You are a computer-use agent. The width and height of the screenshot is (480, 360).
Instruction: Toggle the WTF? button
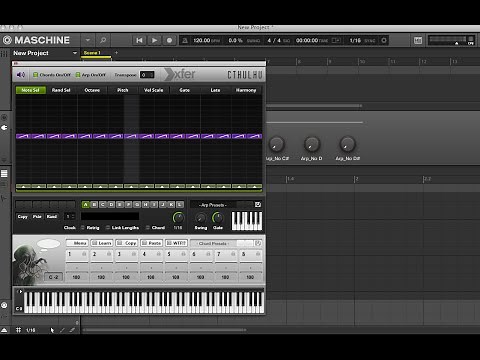click(x=176, y=243)
